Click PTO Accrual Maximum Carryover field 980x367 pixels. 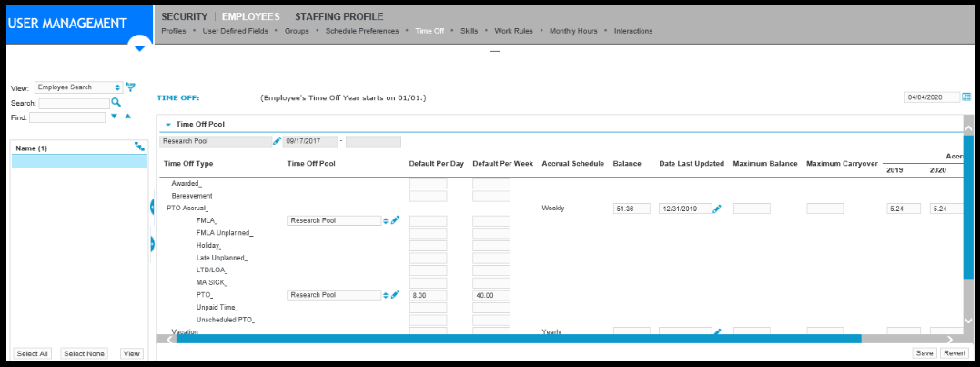coord(825,209)
